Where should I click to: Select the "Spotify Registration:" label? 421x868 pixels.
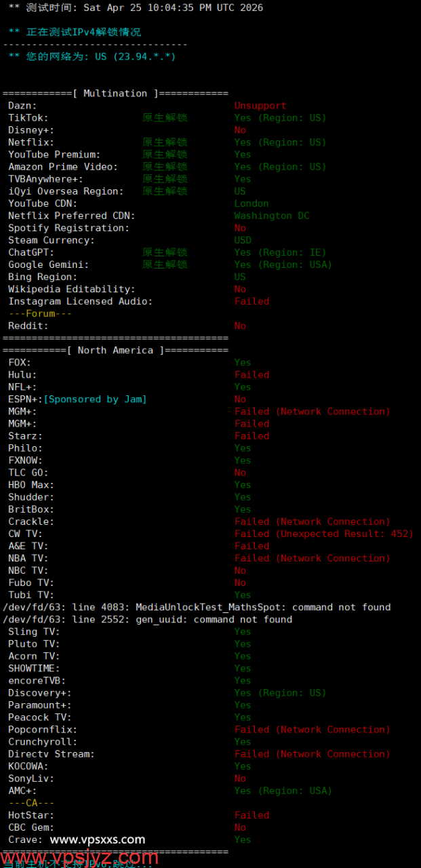pos(68,228)
